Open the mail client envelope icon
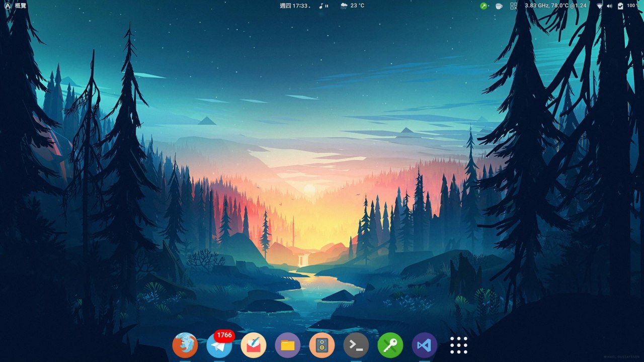The height and width of the screenshot is (362, 644). 254,345
